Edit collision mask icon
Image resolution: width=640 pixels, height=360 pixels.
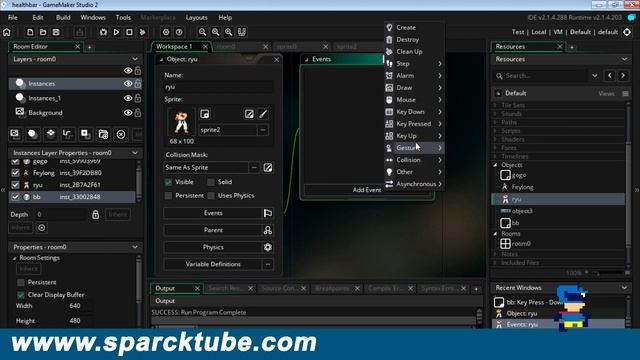pos(268,167)
